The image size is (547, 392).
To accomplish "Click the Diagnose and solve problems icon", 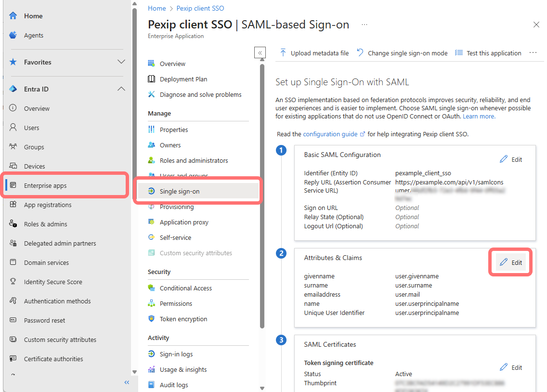I will point(152,94).
